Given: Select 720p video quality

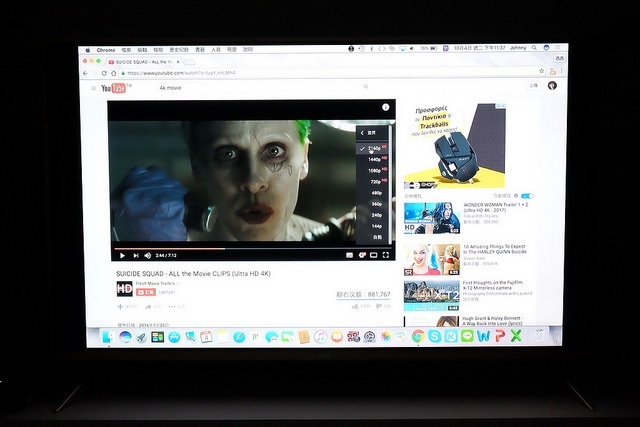Looking at the screenshot, I should [375, 181].
